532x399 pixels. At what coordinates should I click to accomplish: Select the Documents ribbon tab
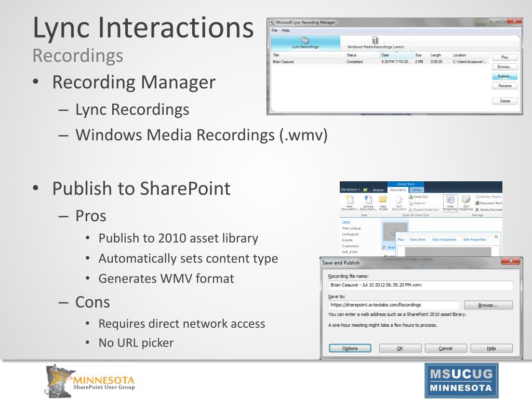pos(398,190)
